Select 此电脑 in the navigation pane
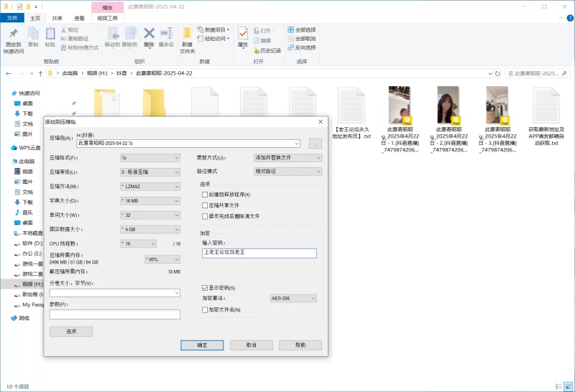 pyautogui.click(x=23, y=162)
